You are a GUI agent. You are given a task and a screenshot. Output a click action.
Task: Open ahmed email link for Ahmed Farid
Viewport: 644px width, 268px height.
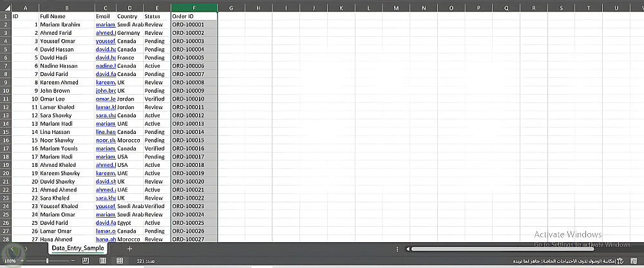tap(106, 33)
